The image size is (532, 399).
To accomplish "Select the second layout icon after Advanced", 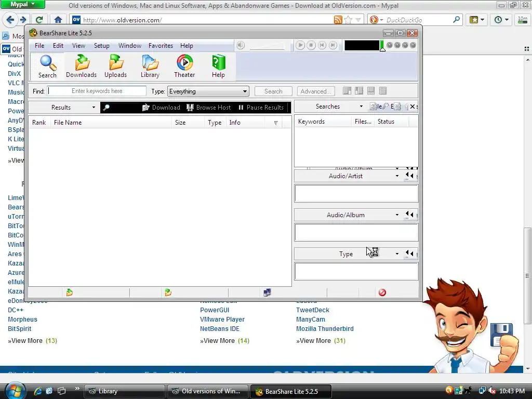I will (x=358, y=91).
